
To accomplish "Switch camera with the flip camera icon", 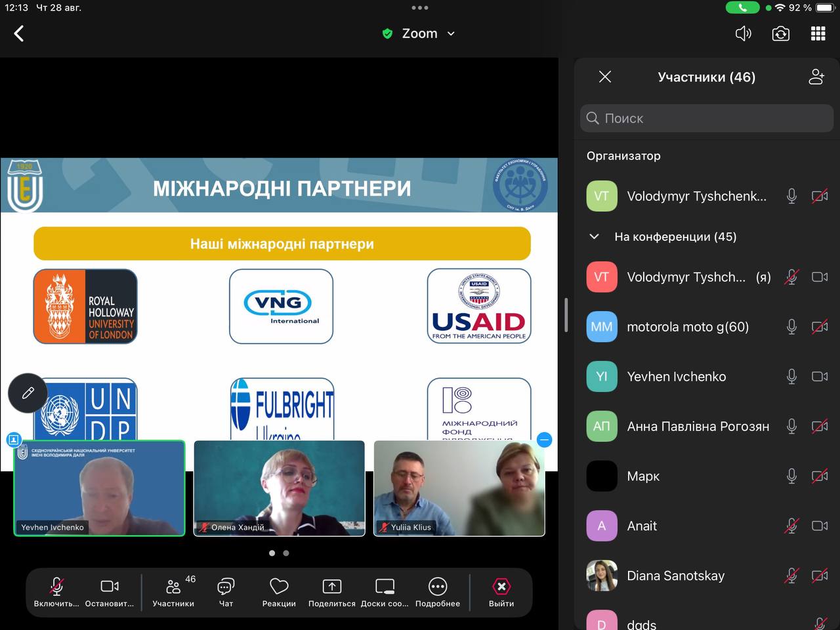I will pyautogui.click(x=780, y=33).
